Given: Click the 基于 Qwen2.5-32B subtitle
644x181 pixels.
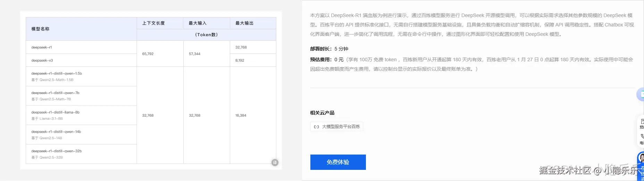Looking at the screenshot, I should [47, 158].
